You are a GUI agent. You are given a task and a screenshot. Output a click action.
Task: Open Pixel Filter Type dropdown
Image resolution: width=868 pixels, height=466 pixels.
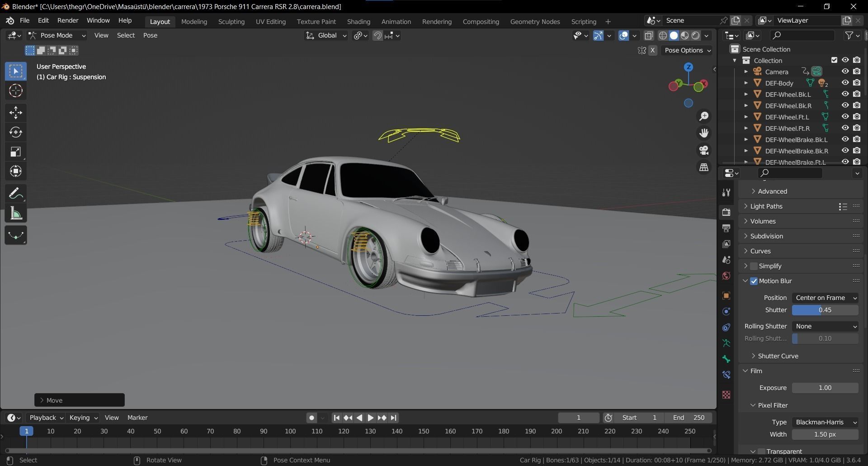pos(825,422)
